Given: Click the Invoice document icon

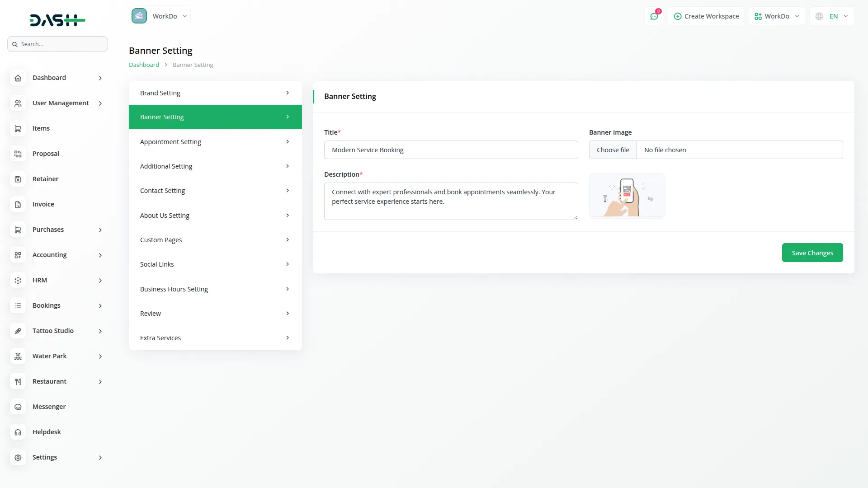Looking at the screenshot, I should pos(18,204).
